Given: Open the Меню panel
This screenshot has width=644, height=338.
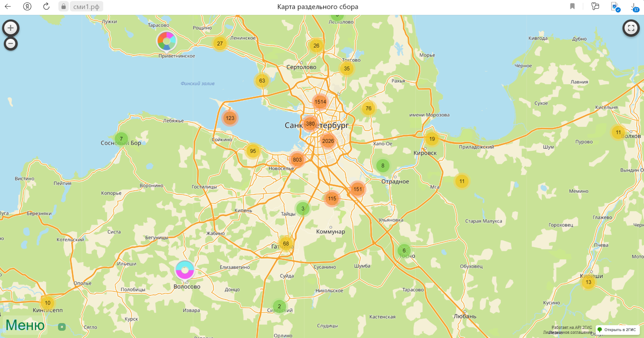Looking at the screenshot, I should pyautogui.click(x=25, y=325).
